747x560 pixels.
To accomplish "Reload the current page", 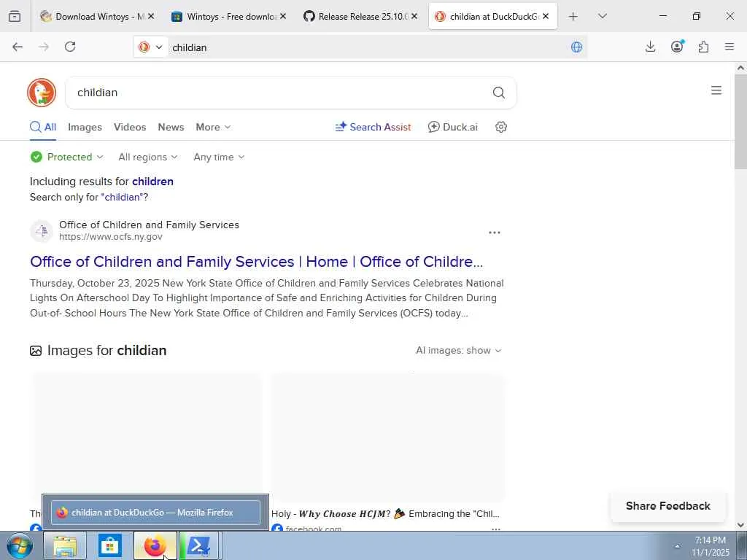I will point(70,47).
